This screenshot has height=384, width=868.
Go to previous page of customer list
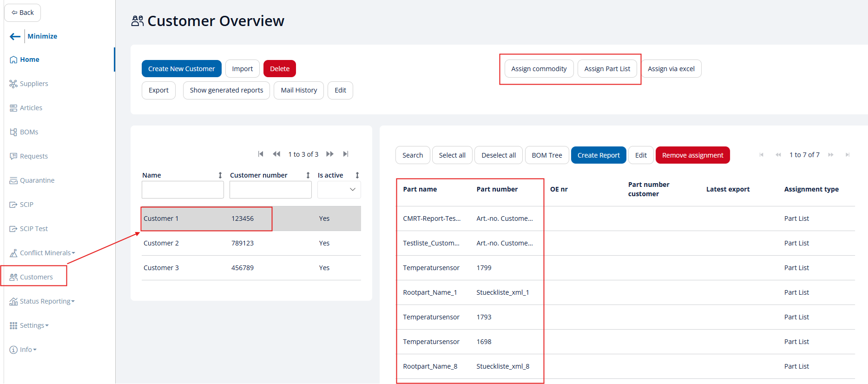tap(276, 154)
